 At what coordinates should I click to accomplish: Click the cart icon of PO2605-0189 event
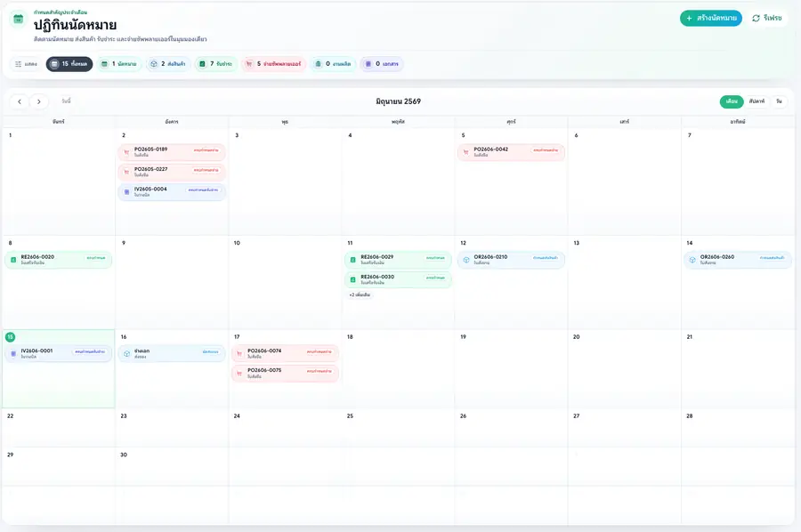(x=126, y=152)
